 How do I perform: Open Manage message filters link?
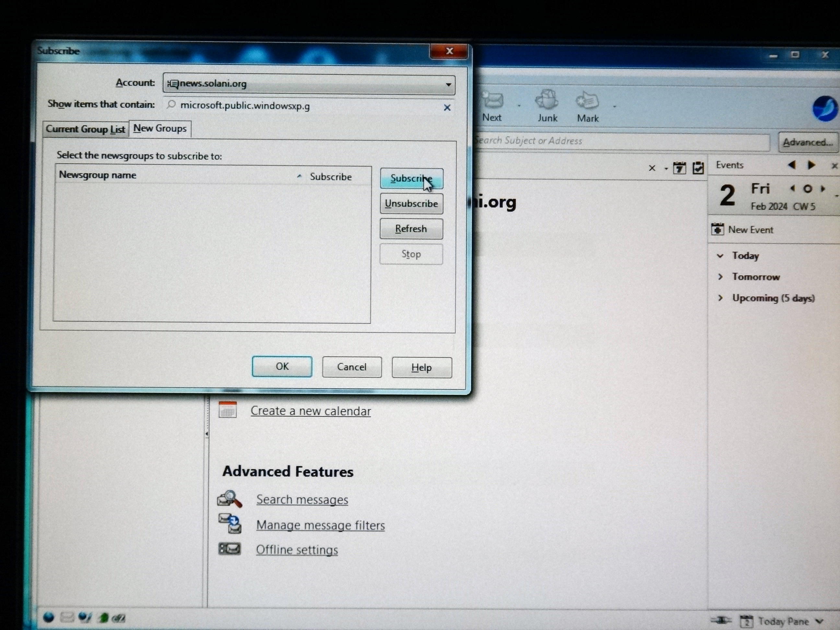coord(321,525)
